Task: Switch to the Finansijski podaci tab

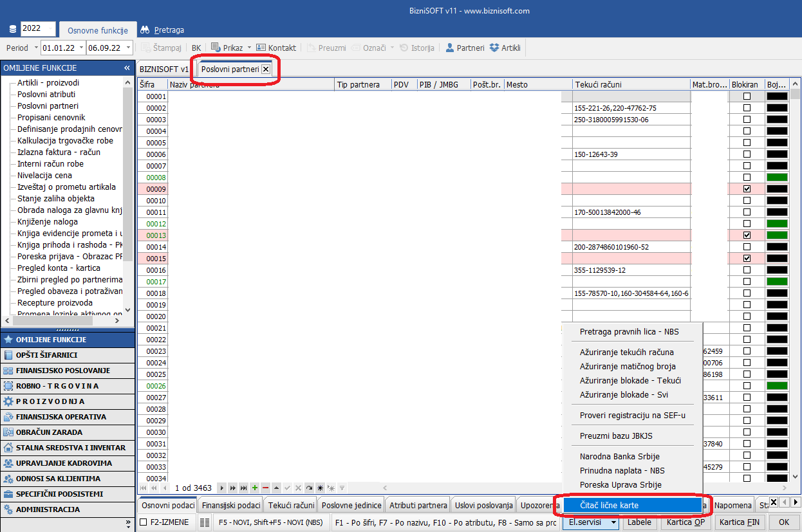Action: pyautogui.click(x=231, y=505)
